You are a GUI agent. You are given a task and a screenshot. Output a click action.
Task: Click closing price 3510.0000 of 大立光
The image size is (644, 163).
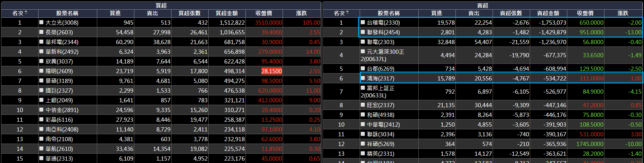(x=268, y=23)
